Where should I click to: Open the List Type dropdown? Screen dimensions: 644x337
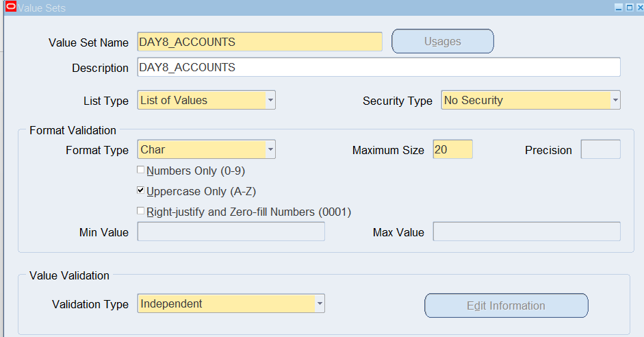pos(270,100)
